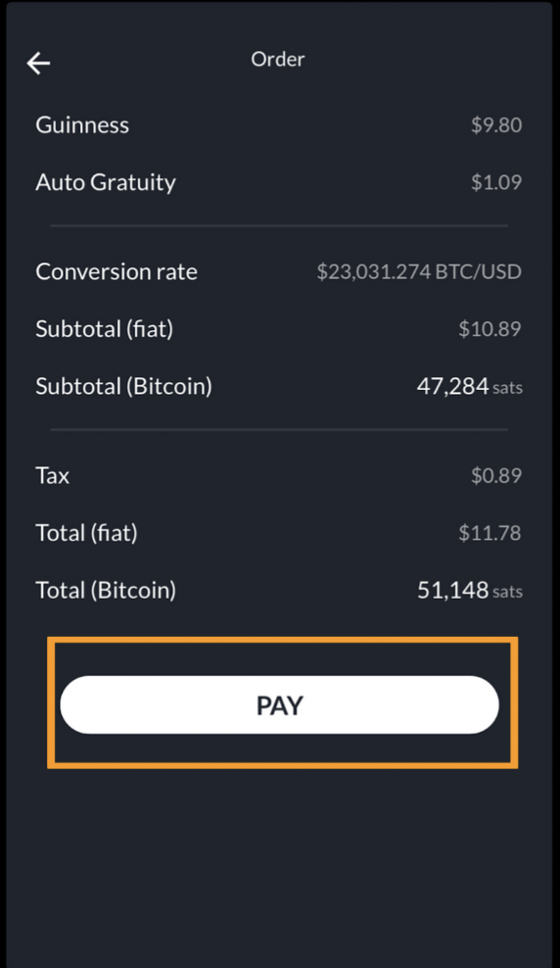The height and width of the screenshot is (968, 560).
Task: Click the $10.89 subtotal amount
Action: click(x=490, y=329)
